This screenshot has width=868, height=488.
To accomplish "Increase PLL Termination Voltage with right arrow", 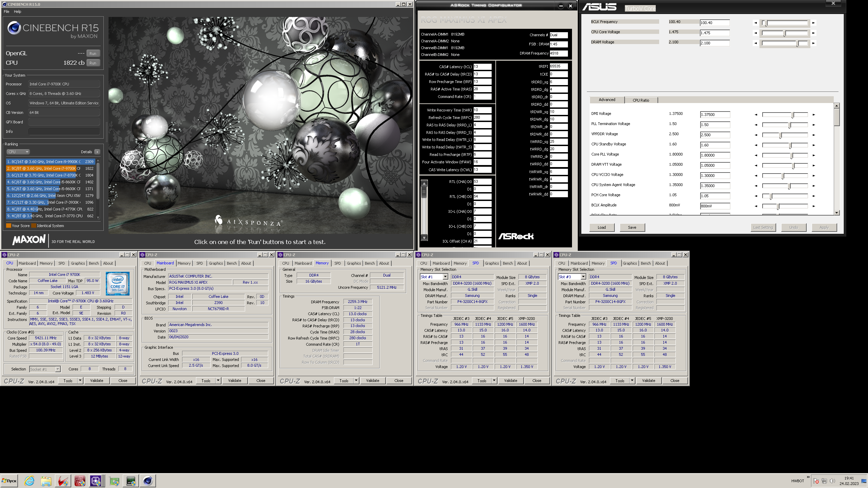I will point(814,125).
